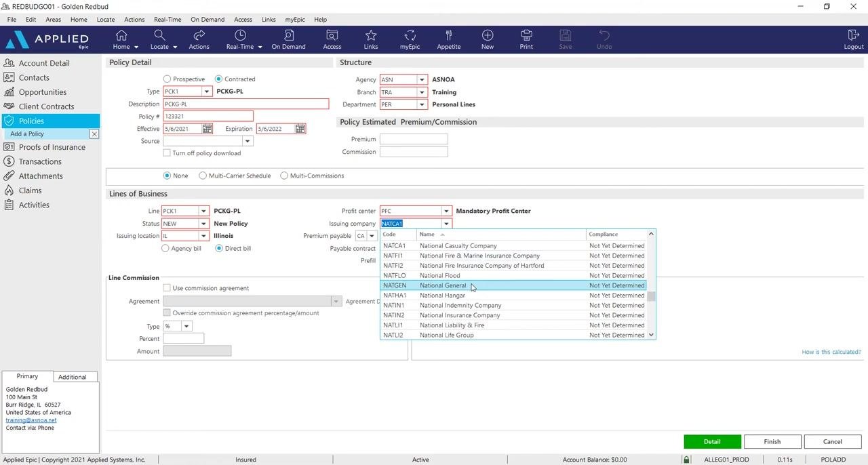Check Use commission agreement
Image resolution: width=868 pixels, height=465 pixels.
(167, 288)
